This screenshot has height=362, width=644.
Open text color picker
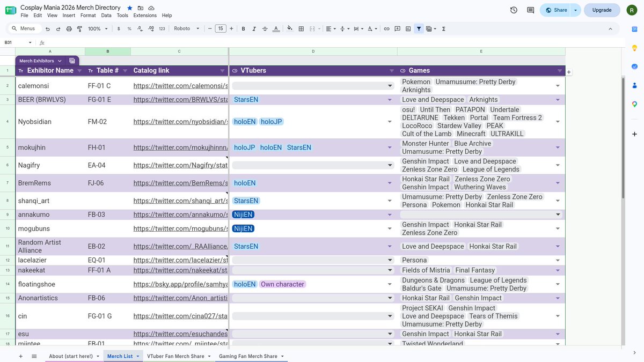276,28
